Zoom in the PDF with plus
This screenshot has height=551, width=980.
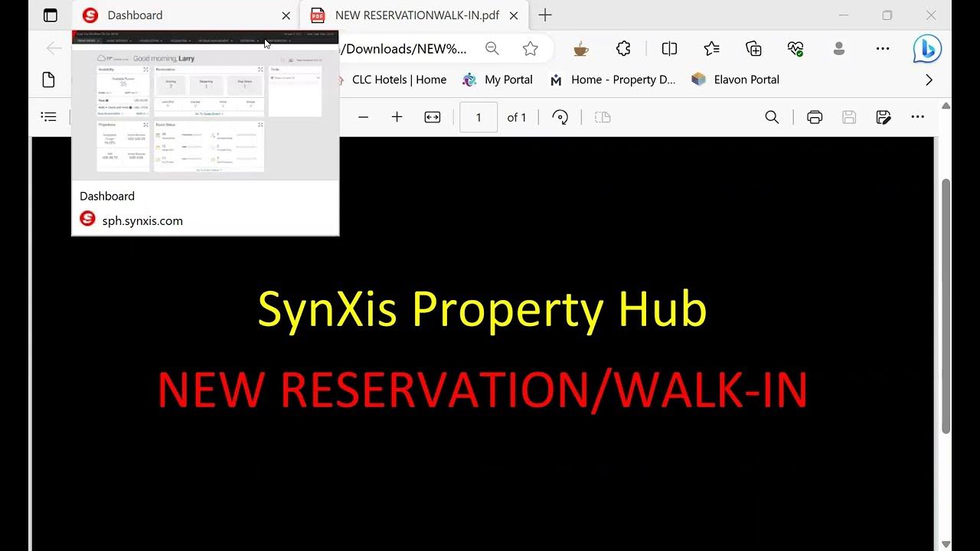coord(397,117)
